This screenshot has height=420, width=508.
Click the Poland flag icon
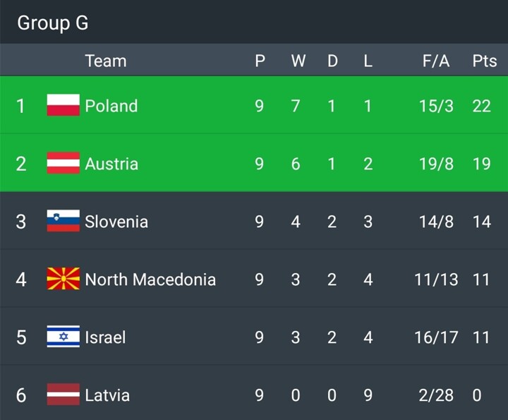(63, 106)
